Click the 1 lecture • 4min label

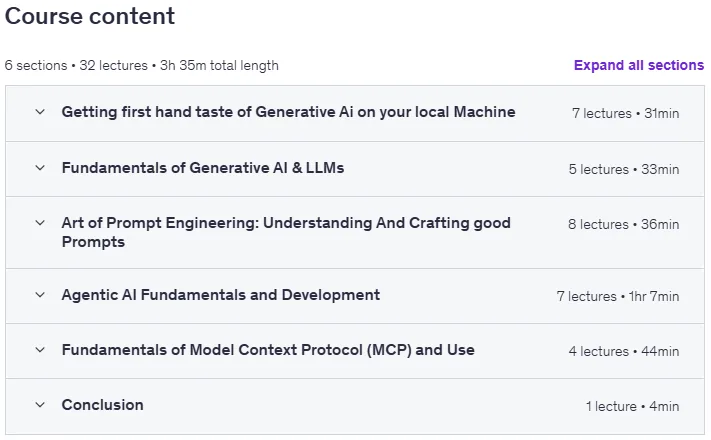tap(632, 406)
